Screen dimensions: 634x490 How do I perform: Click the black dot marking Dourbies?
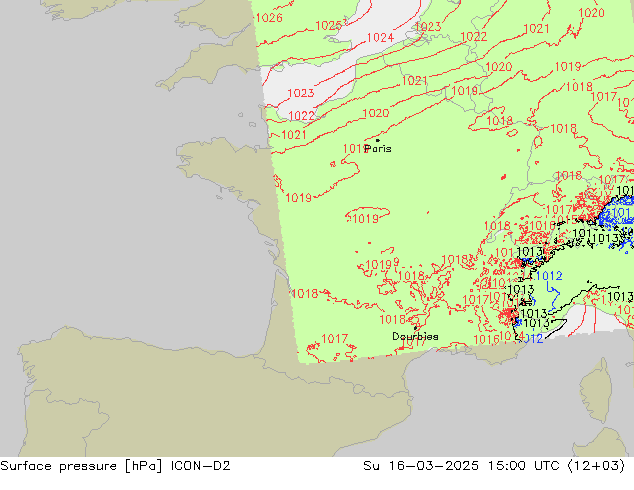click(x=415, y=328)
